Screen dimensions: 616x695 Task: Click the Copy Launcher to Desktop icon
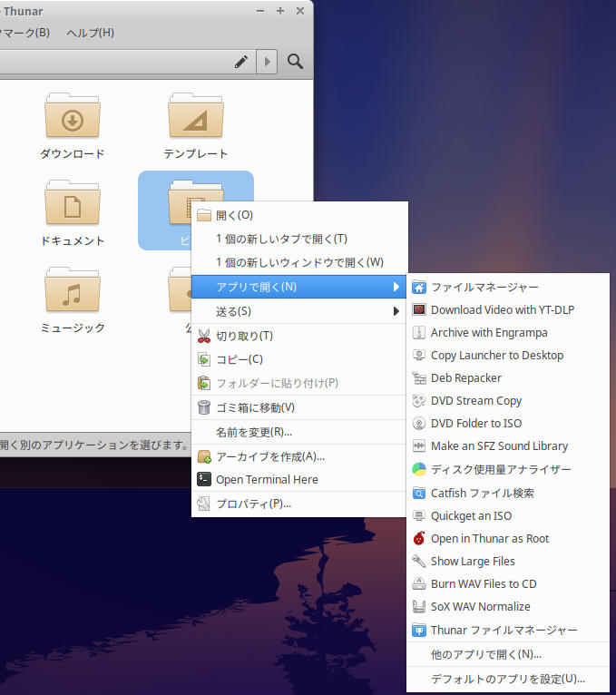(419, 355)
